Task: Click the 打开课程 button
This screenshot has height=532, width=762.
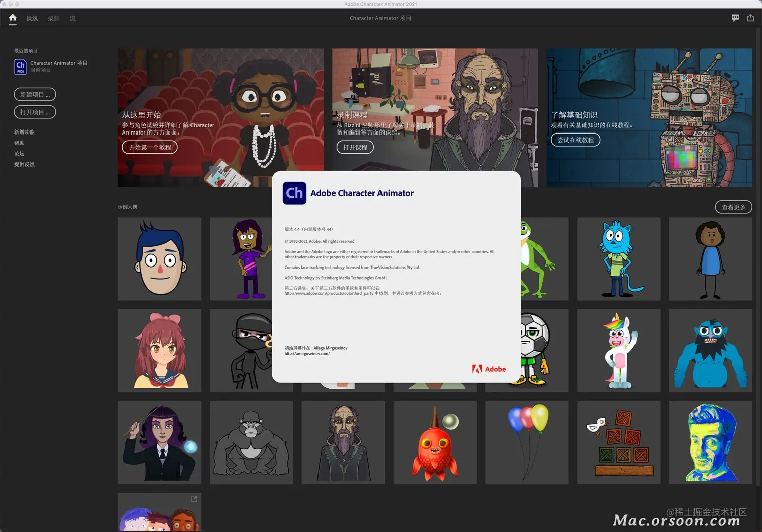Action: (355, 147)
